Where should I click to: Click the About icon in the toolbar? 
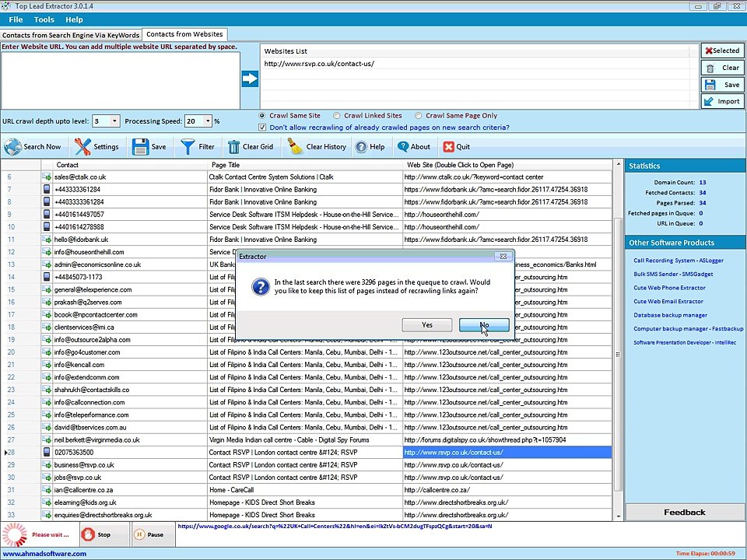(x=403, y=147)
